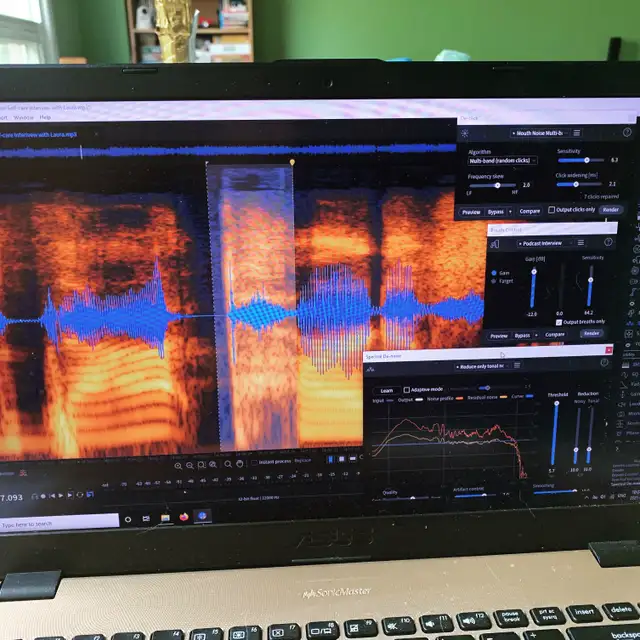
Task: Click the Cortana circle on the taskbar
Action: tap(128, 519)
